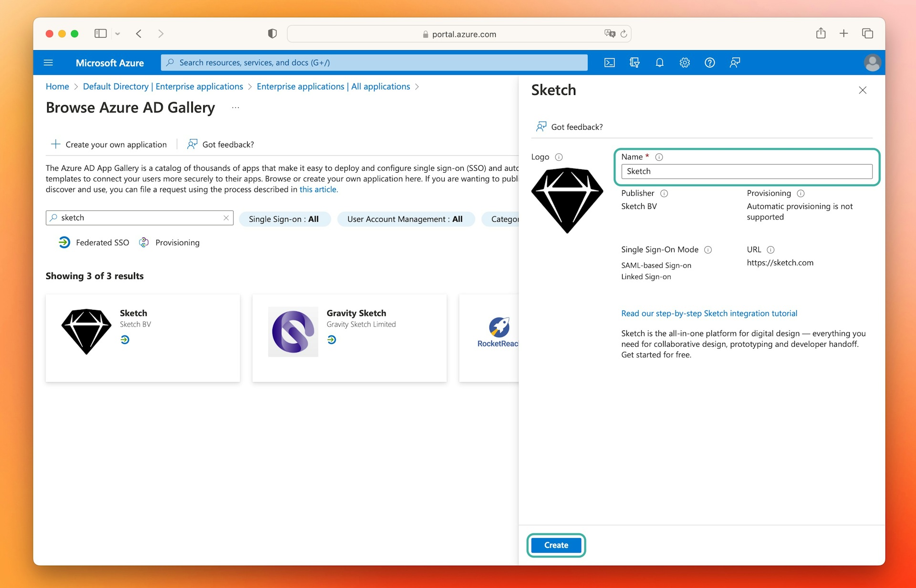
Task: Open the Categories filter pill
Action: (x=500, y=219)
